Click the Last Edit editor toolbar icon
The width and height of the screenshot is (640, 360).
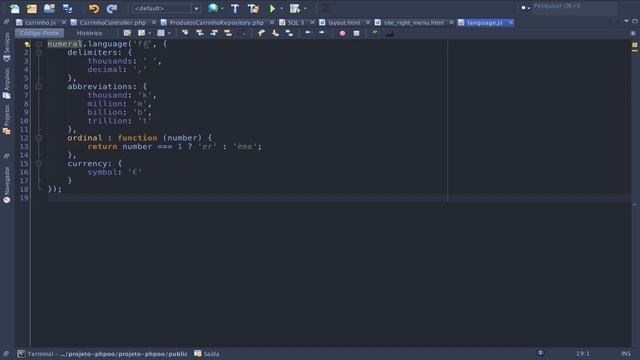(x=127, y=33)
